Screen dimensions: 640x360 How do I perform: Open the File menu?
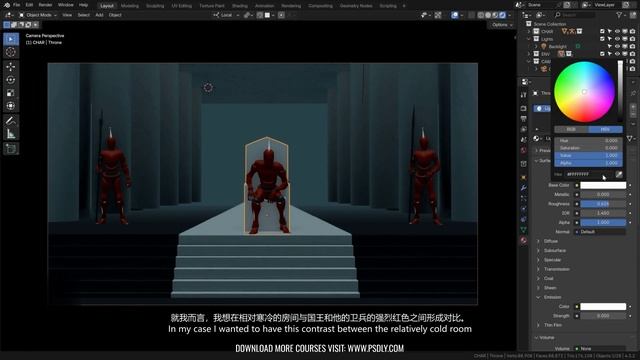pyautogui.click(x=16, y=5)
